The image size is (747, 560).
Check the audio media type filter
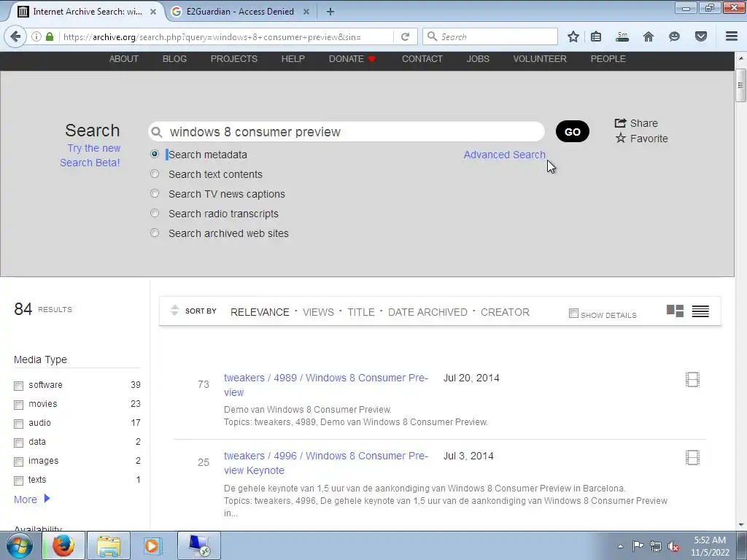pos(18,424)
